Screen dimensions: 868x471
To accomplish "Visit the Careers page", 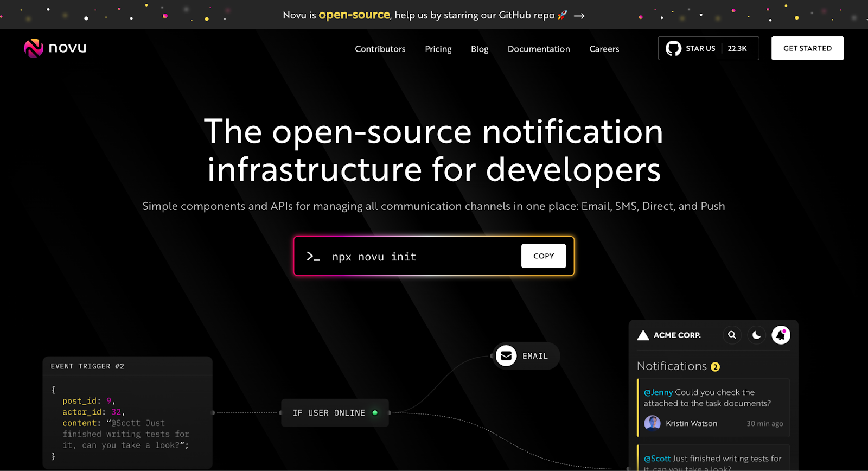I will 604,49.
